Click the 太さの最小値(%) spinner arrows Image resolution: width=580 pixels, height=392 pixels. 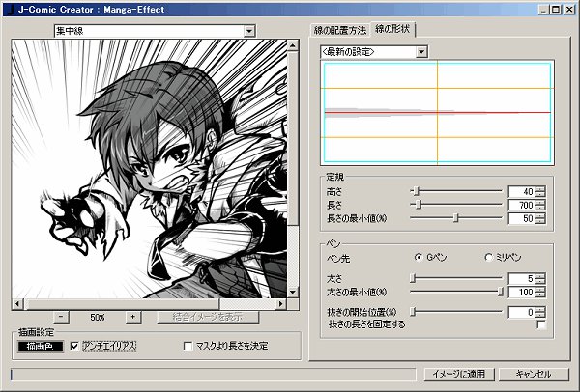tap(540, 293)
